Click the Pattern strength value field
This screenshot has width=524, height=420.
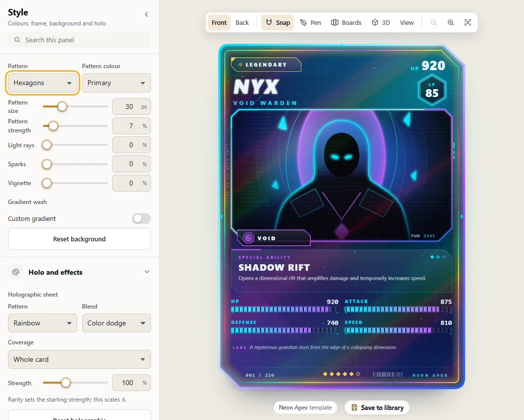131,126
